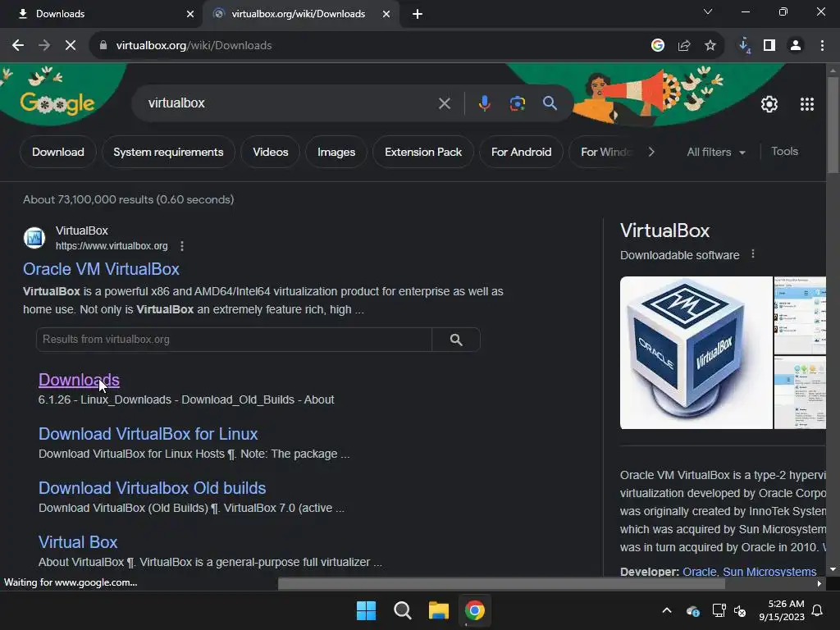Open the Google apps grid
The height and width of the screenshot is (630, 840).
(807, 104)
